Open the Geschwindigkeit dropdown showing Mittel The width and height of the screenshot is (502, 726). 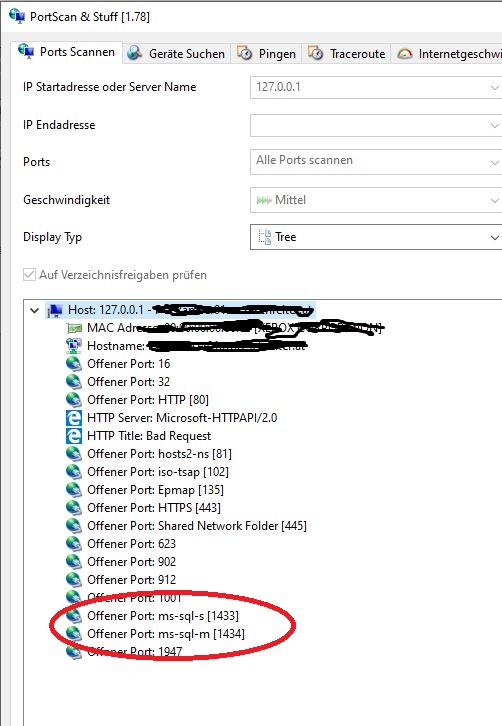click(376, 200)
